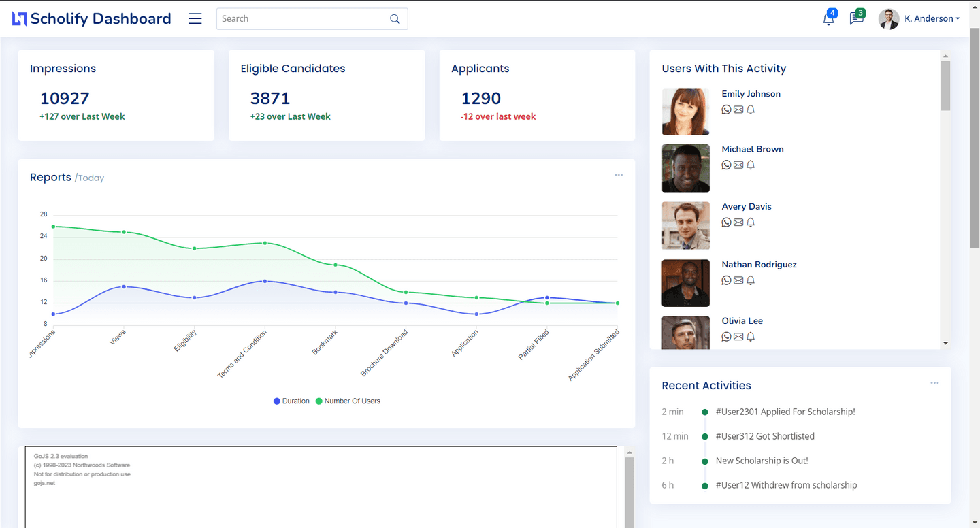Click the Impressions value 10927

tap(65, 99)
